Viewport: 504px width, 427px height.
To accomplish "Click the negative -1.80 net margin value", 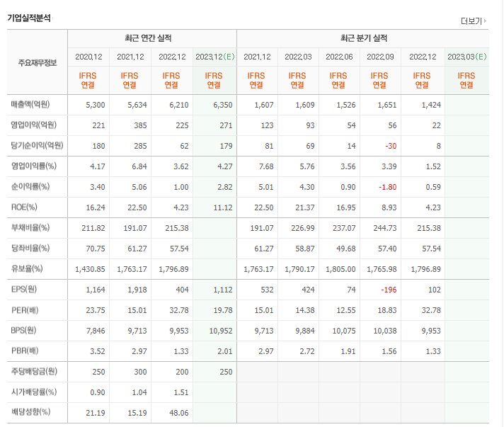I will point(387,188).
